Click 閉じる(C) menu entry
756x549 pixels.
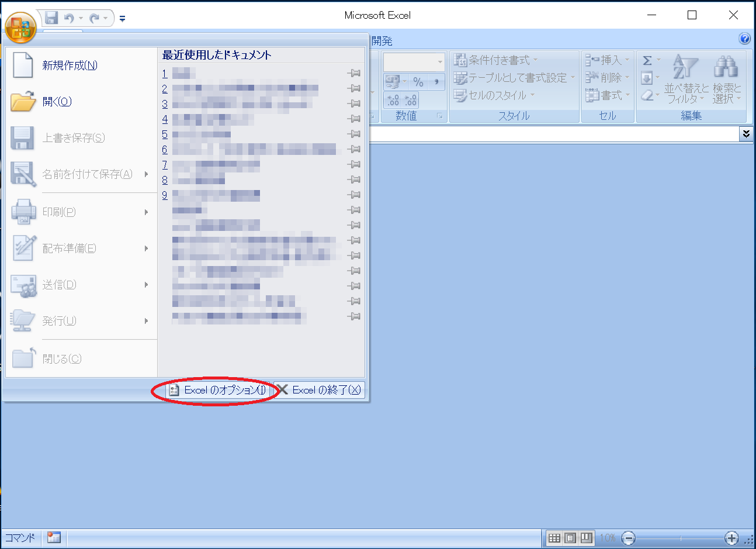(82, 358)
